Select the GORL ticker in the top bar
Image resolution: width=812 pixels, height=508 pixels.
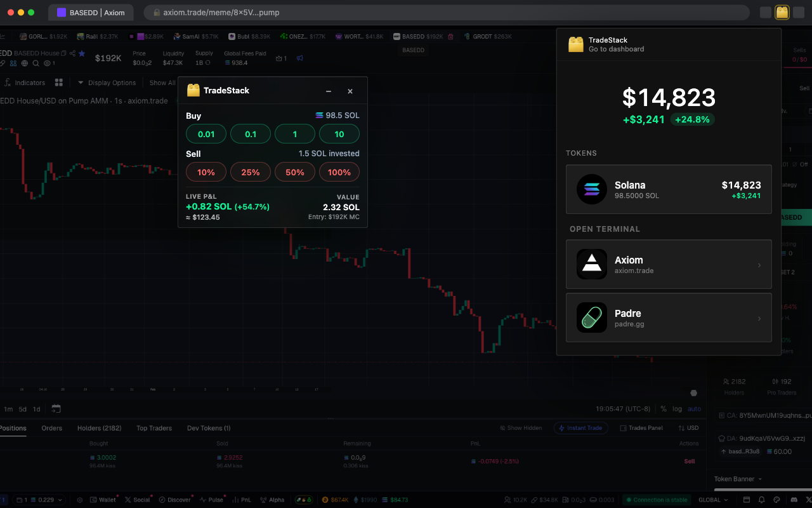tap(44, 37)
